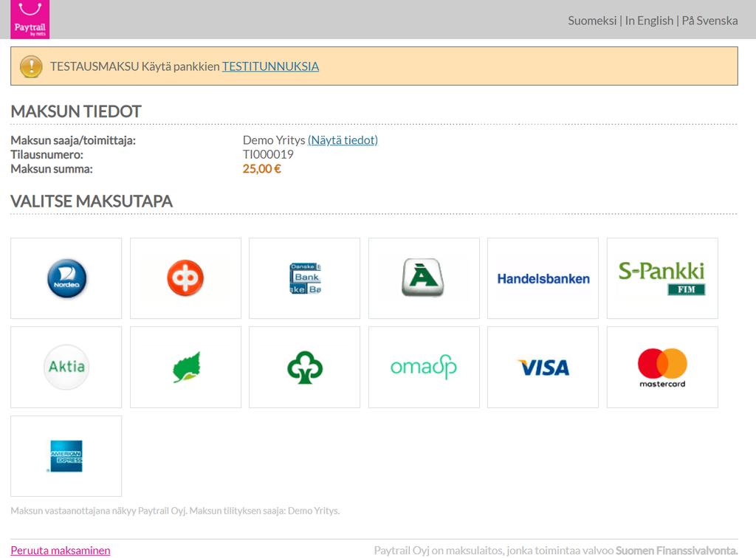Change the language to In English
Image resolution: width=756 pixels, height=558 pixels.
tap(649, 21)
